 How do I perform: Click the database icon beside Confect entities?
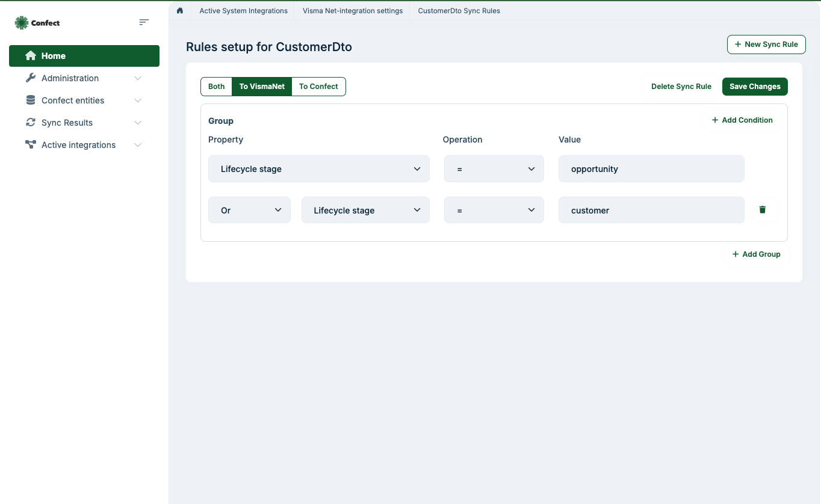click(31, 100)
